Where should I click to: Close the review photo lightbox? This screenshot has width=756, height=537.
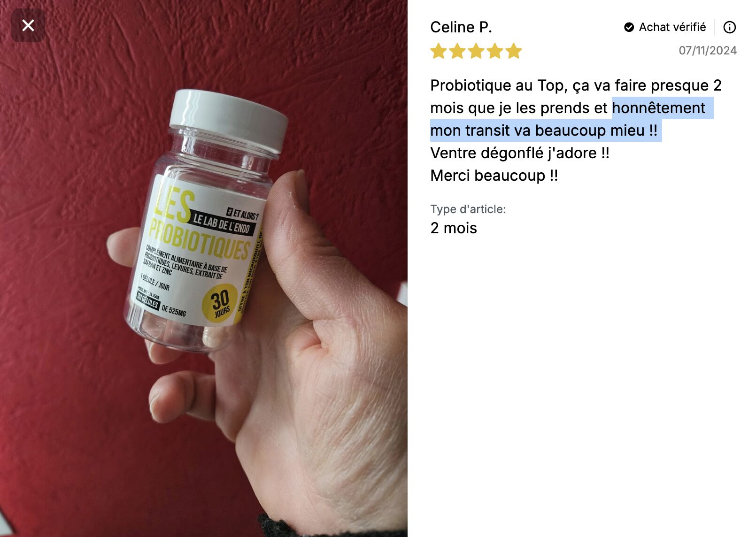[x=28, y=25]
